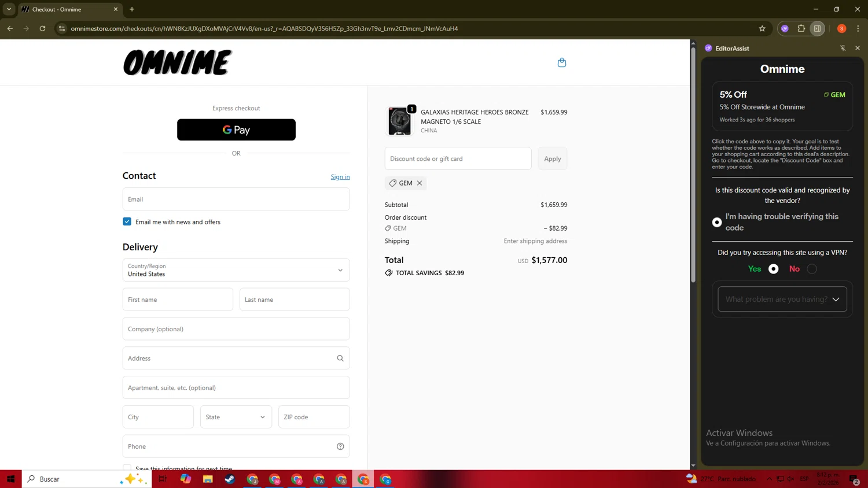Focus the Address field
The width and height of the screenshot is (868, 488).
[x=236, y=358]
